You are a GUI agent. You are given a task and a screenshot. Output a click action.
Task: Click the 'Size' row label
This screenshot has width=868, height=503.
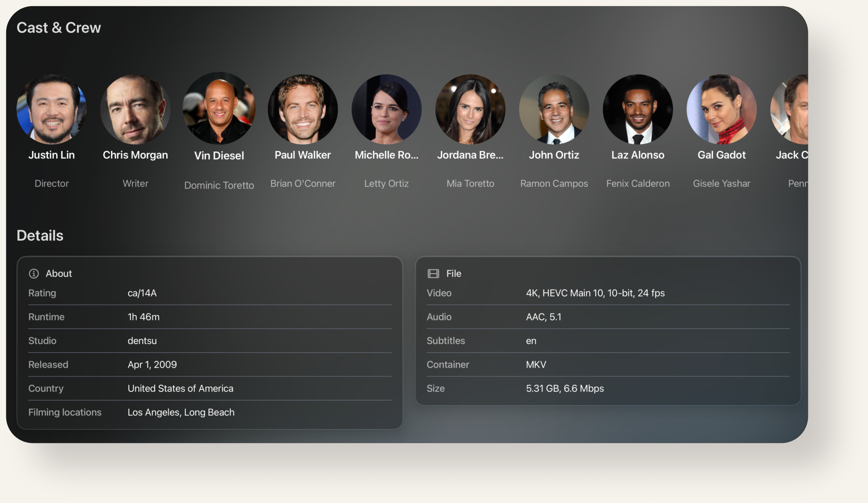(x=436, y=389)
